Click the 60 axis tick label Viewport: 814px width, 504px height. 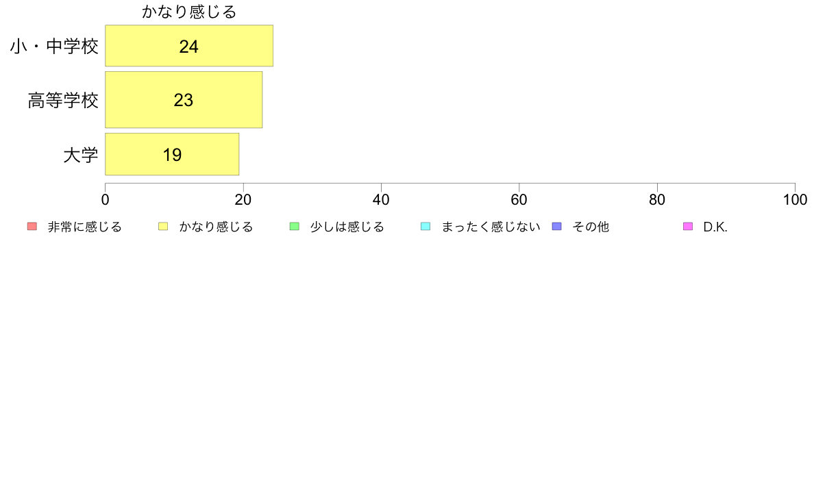[x=519, y=200]
